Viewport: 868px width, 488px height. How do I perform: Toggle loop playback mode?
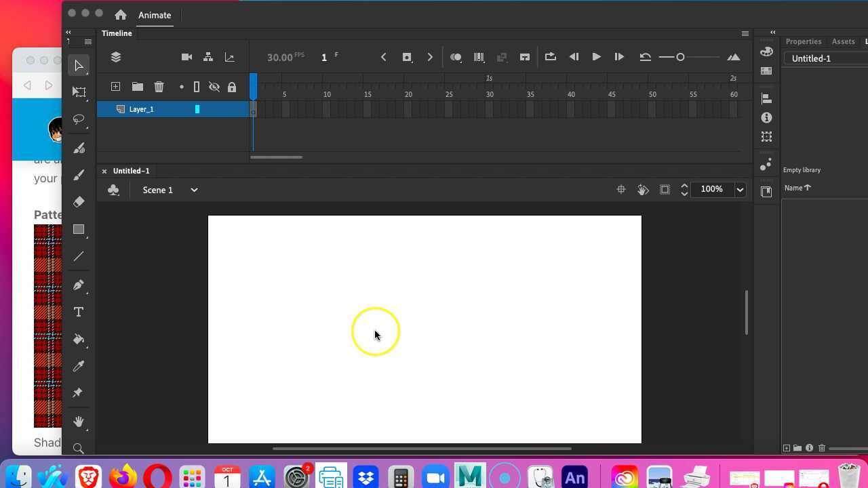[x=550, y=57]
